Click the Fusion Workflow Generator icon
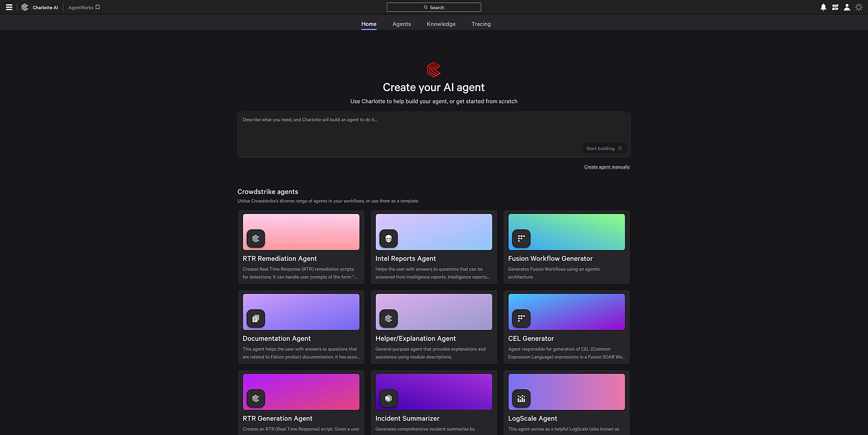 (x=521, y=239)
